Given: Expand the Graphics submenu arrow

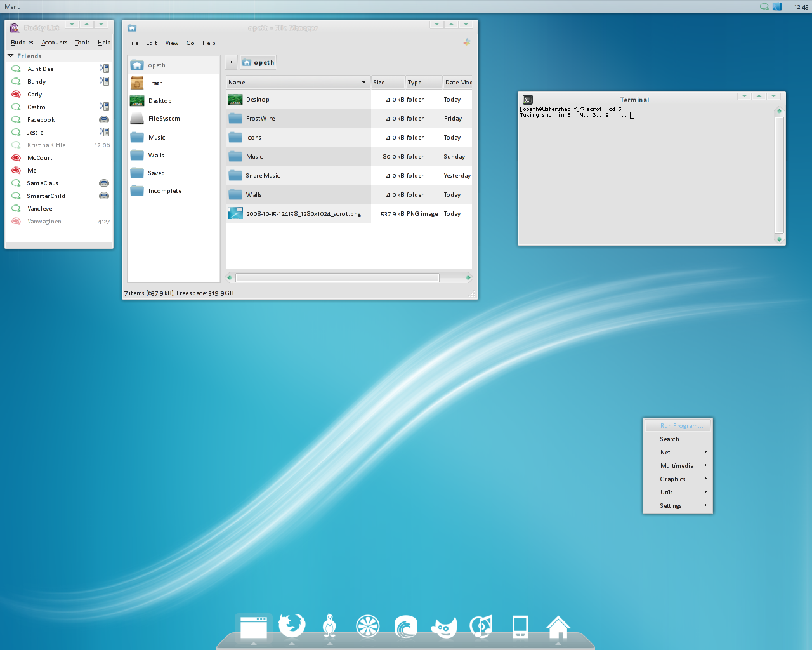Looking at the screenshot, I should pos(705,479).
